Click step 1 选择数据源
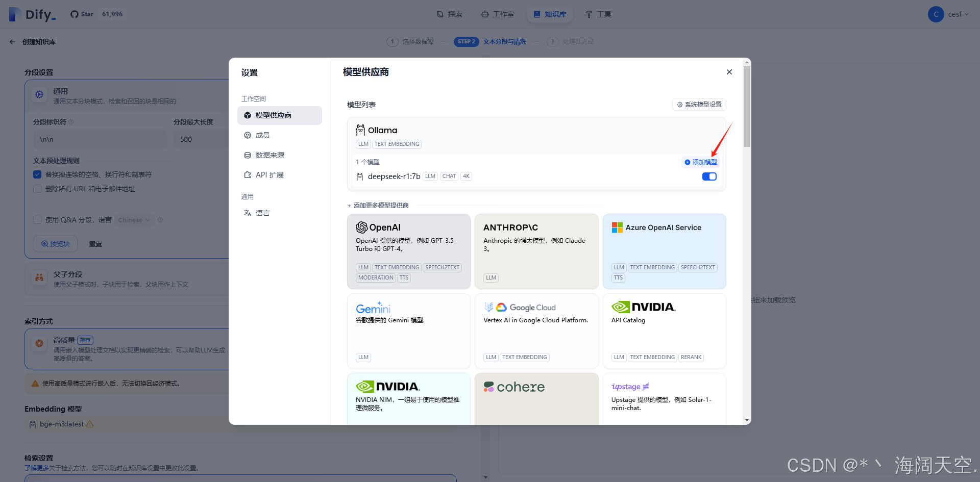The height and width of the screenshot is (482, 980). (x=410, y=42)
